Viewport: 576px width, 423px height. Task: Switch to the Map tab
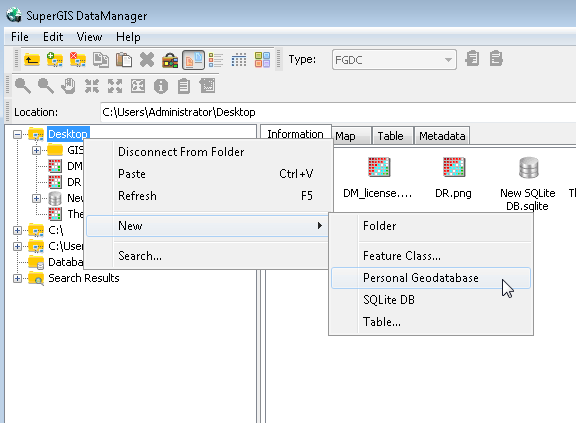pyautogui.click(x=351, y=136)
